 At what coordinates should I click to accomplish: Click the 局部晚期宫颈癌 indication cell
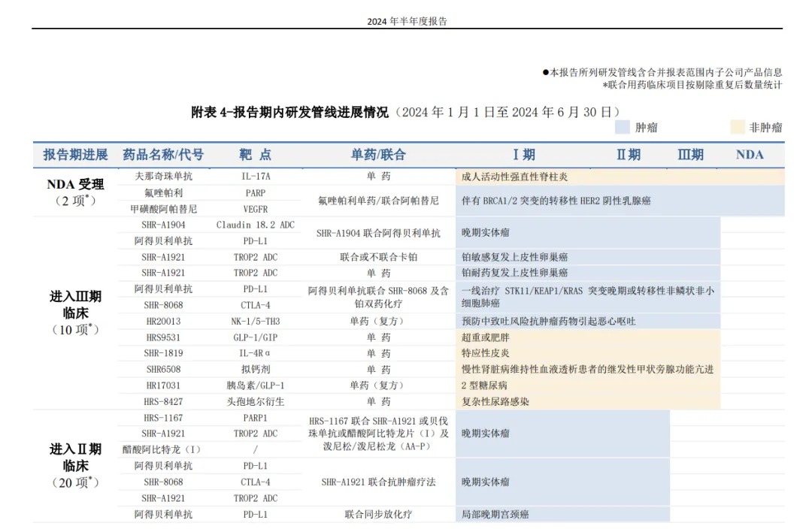click(495, 514)
